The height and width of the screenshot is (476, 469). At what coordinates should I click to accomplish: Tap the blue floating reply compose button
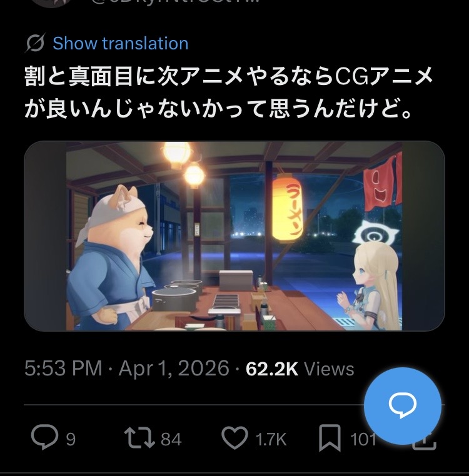coord(403,406)
